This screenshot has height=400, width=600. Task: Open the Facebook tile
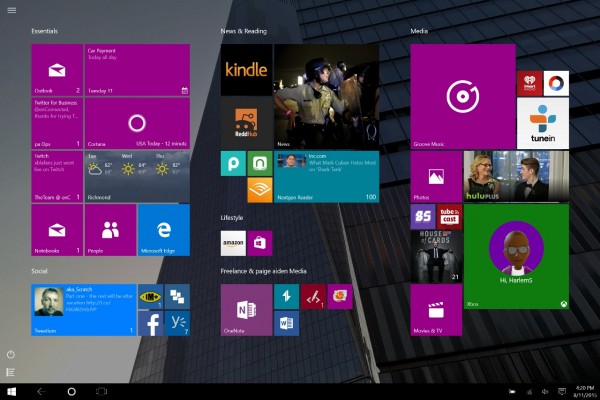(150, 323)
